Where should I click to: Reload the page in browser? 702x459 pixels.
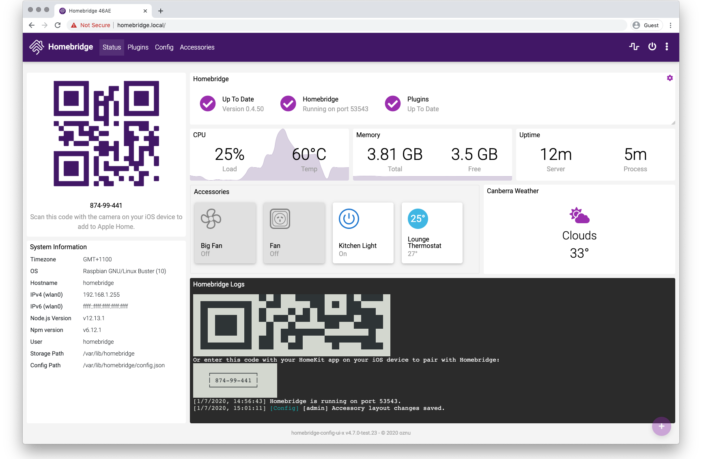pyautogui.click(x=59, y=24)
